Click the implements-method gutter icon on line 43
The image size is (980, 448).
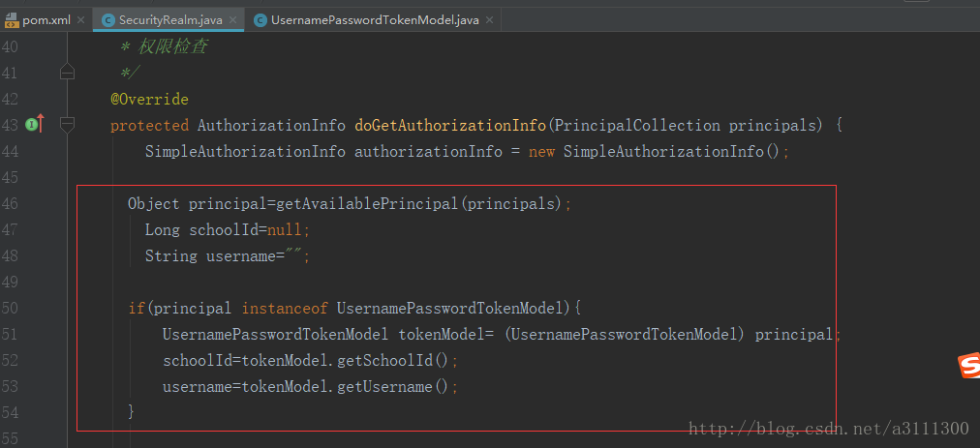coord(35,125)
